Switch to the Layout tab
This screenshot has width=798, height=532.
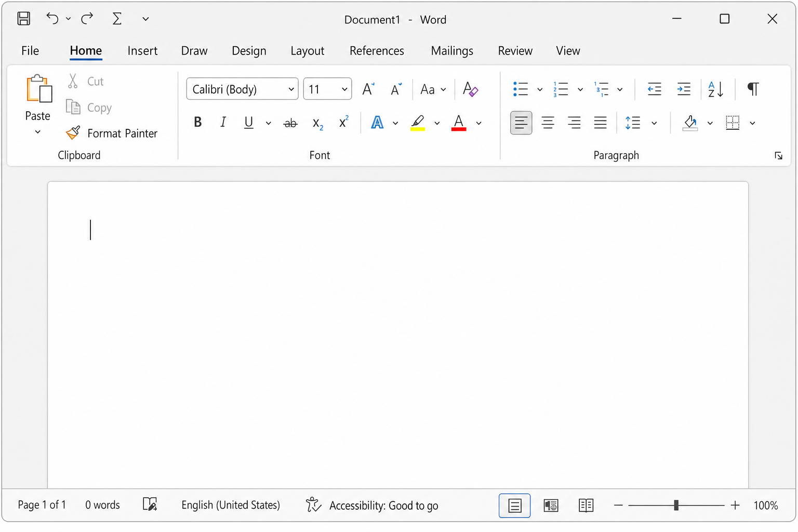(x=308, y=51)
